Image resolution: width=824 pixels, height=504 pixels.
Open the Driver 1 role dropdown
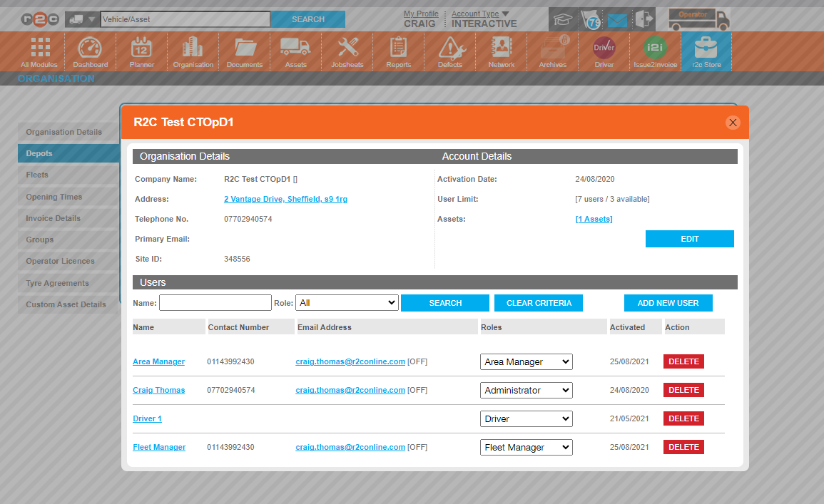point(526,419)
